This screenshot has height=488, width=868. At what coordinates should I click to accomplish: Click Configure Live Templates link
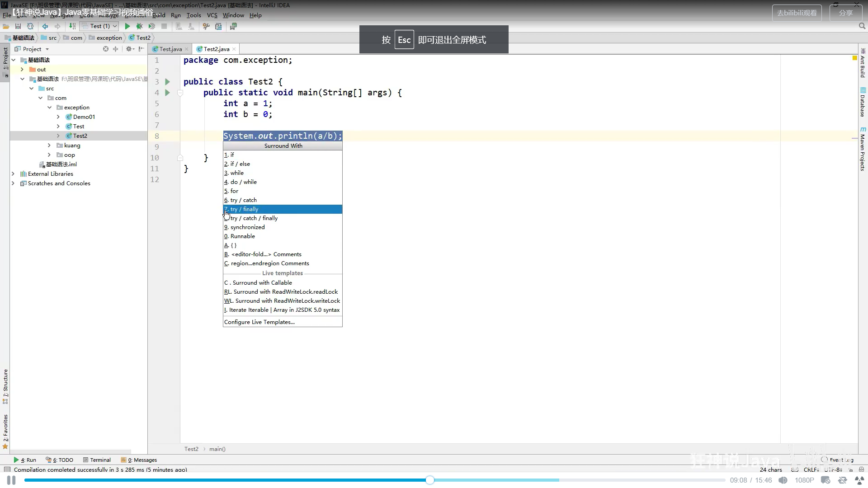(259, 322)
